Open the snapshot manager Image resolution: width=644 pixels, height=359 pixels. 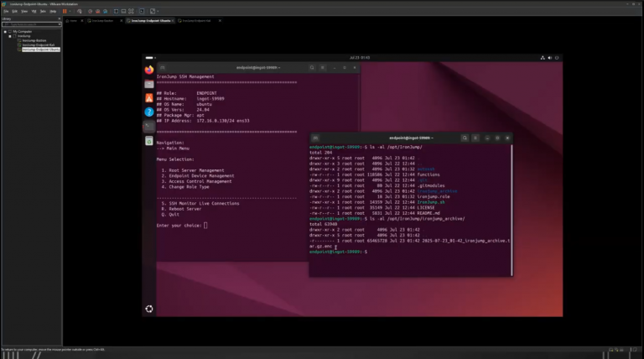coord(105,11)
